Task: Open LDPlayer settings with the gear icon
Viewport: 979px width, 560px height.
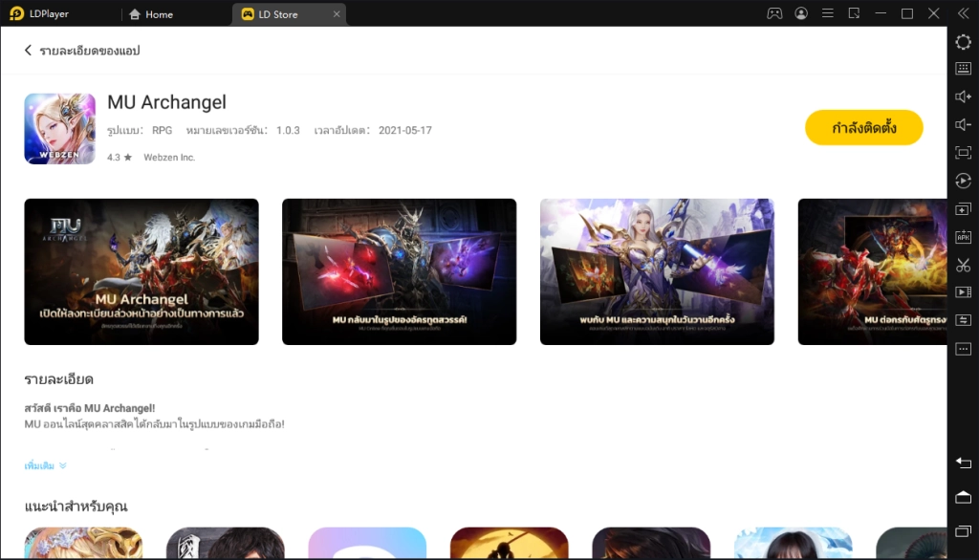Action: click(x=964, y=42)
